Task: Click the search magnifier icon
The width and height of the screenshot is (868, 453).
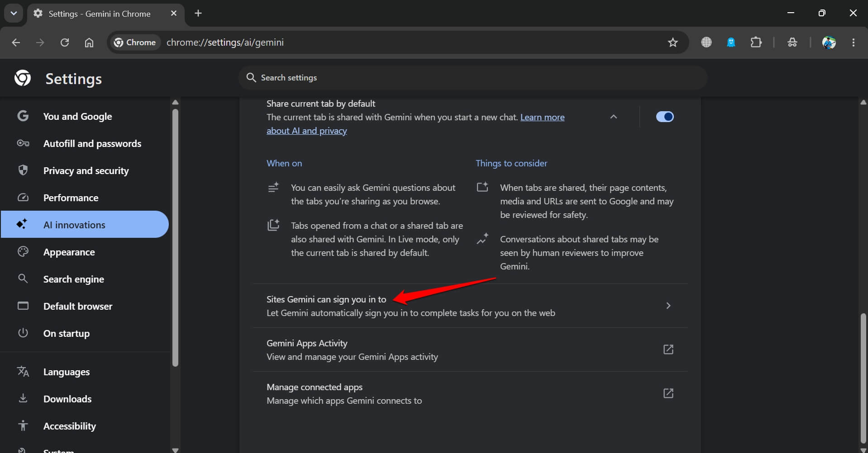Action: [x=251, y=78]
